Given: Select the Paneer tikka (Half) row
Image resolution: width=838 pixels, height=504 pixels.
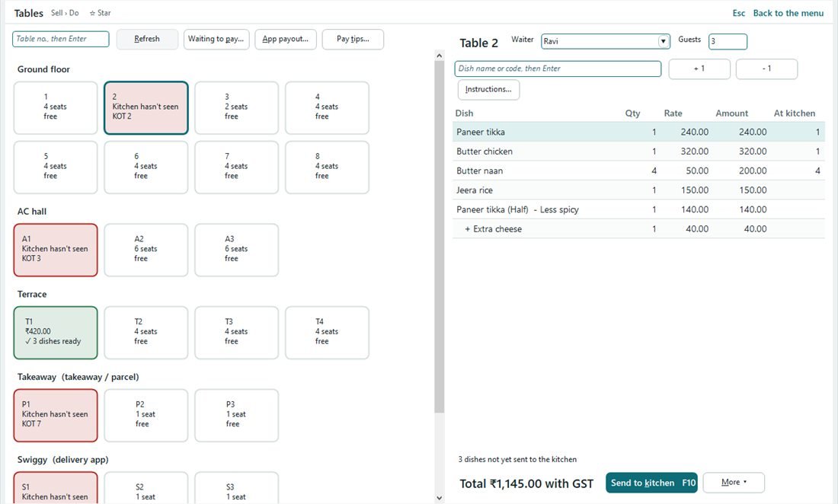Looking at the screenshot, I should pyautogui.click(x=638, y=209).
